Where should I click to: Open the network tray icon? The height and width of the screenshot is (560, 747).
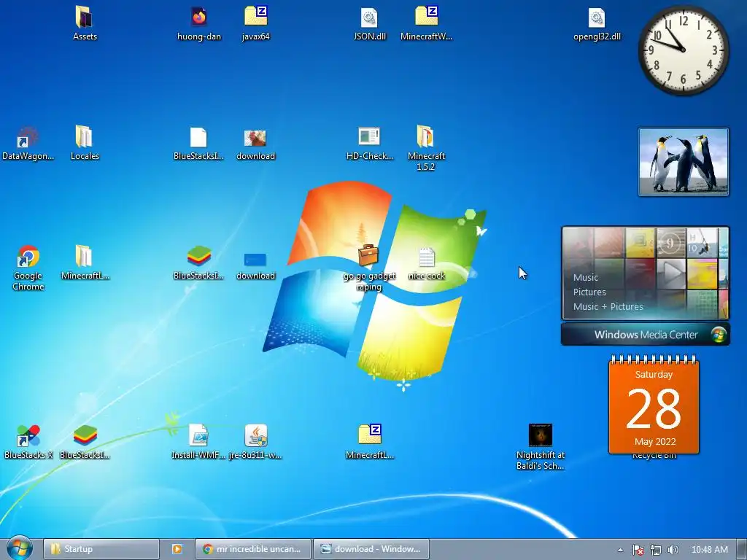[656, 550]
